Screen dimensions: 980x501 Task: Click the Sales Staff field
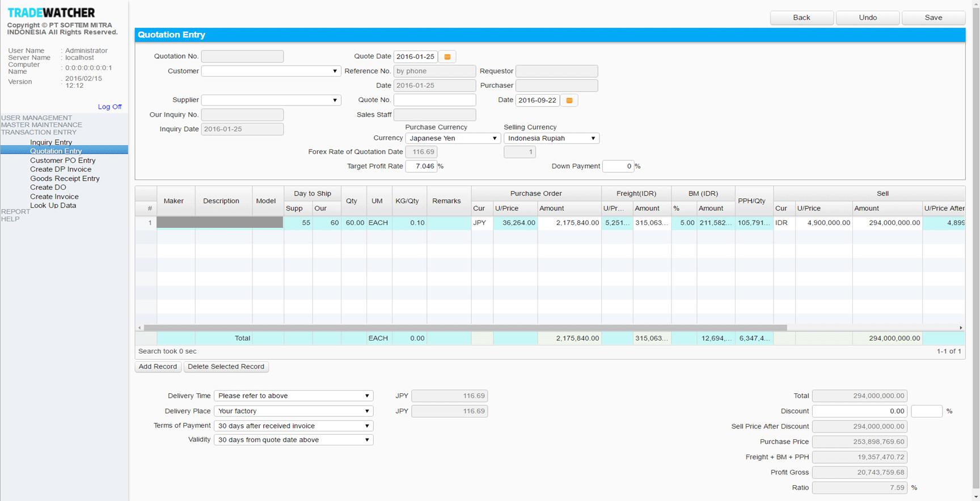434,115
